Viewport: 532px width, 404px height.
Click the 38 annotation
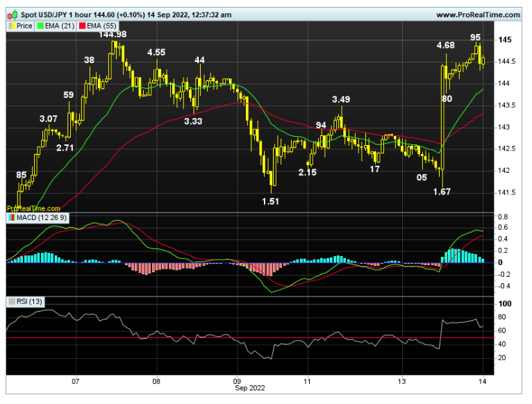pyautogui.click(x=89, y=60)
